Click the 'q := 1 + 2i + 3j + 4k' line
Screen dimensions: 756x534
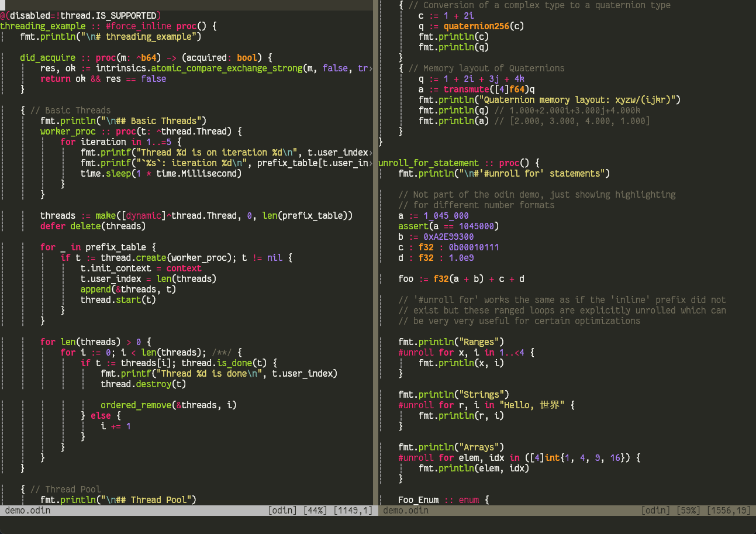[471, 78]
